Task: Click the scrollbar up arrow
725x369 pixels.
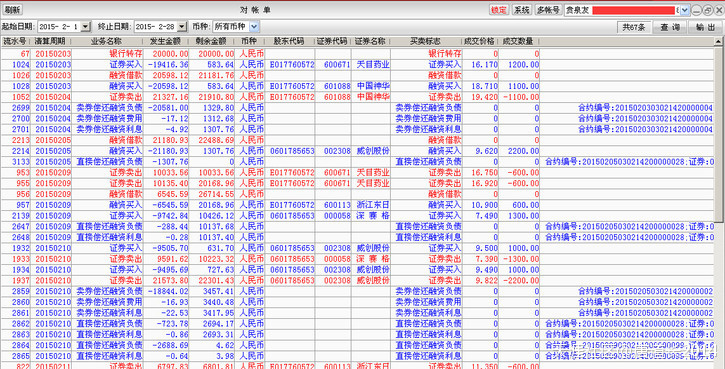Action: [719, 42]
